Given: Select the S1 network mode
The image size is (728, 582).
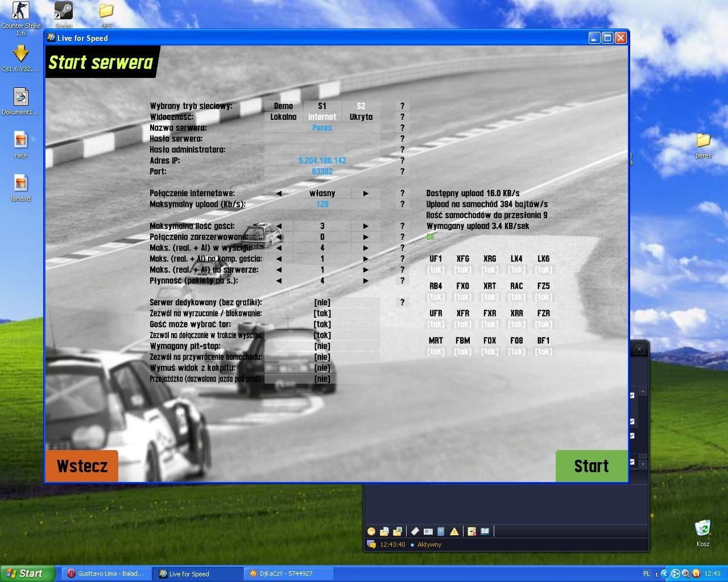Looking at the screenshot, I should point(322,106).
